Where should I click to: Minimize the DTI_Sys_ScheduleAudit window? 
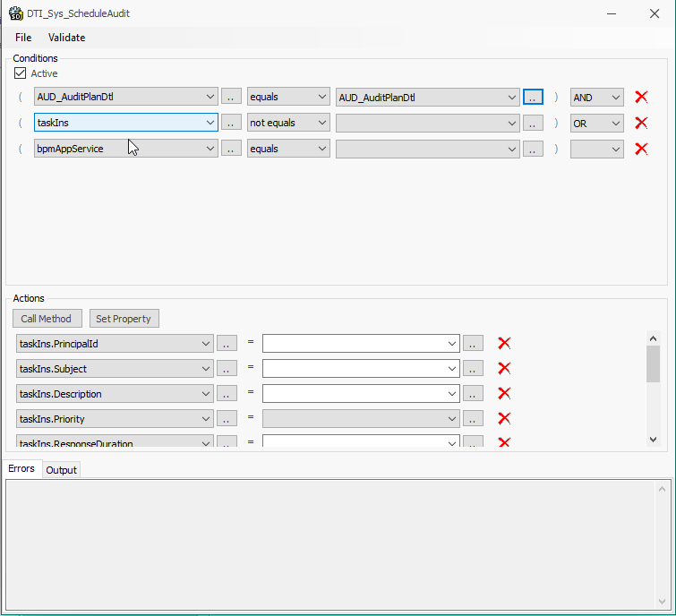tap(612, 13)
